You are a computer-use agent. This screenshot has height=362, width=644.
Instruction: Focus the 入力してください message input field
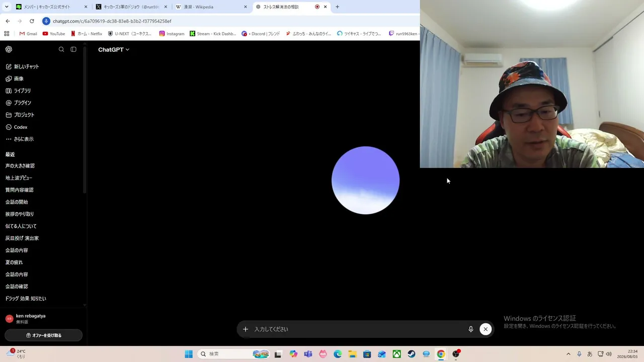point(357,329)
